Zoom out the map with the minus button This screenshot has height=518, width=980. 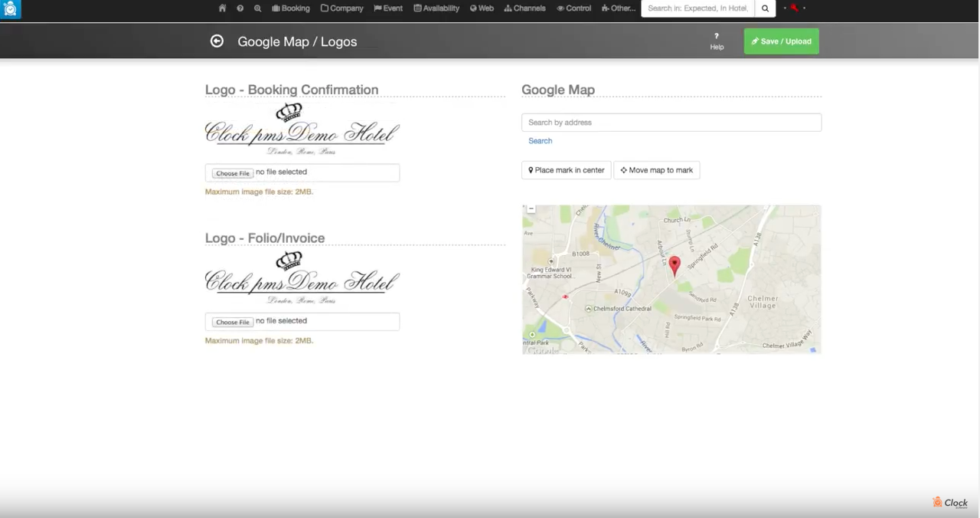[x=531, y=208]
